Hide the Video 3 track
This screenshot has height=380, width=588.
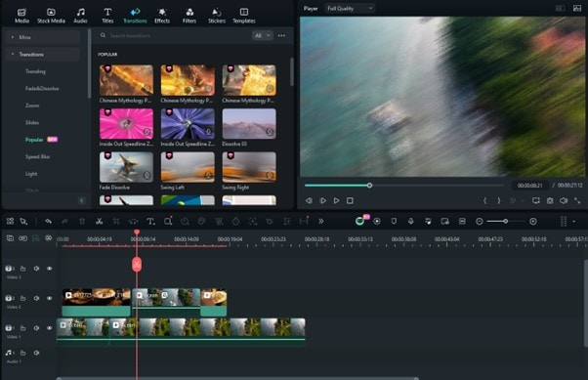(x=49, y=269)
